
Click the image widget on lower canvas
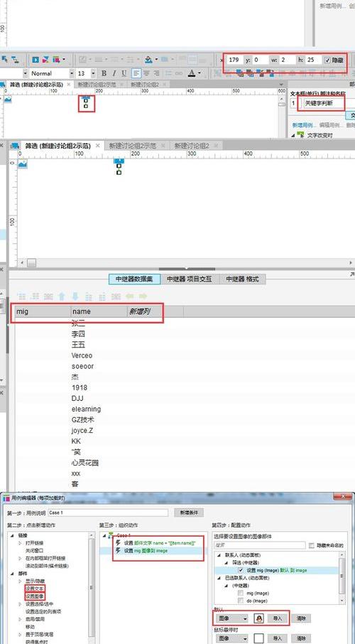23,164
